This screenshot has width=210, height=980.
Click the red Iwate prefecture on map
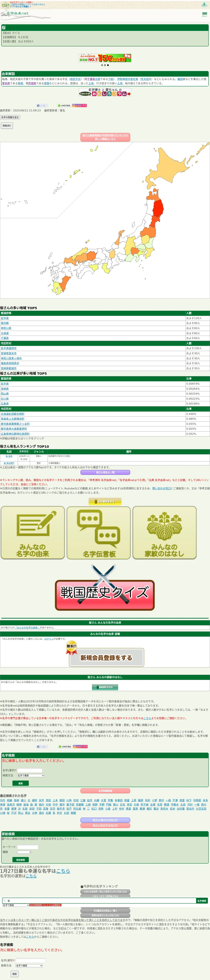[158, 208]
